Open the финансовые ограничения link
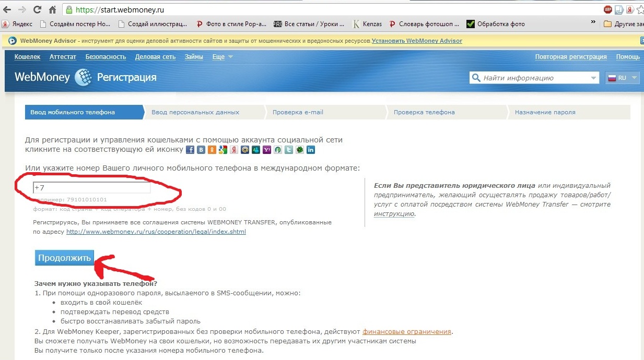Screen dimensions: 644x360 pyautogui.click(x=407, y=331)
